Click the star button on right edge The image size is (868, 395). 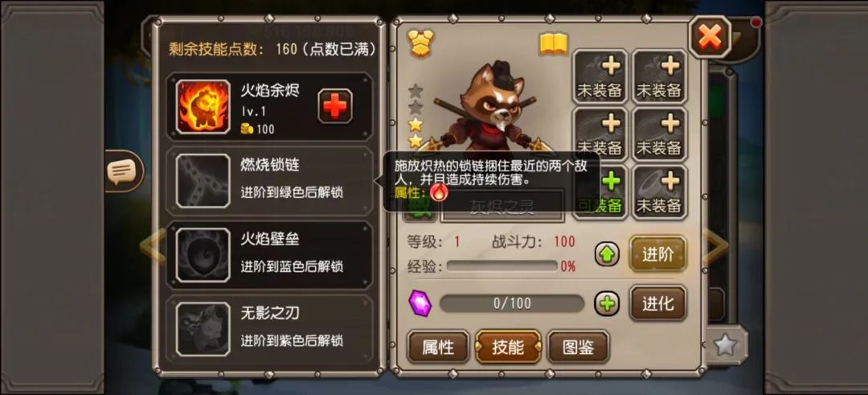point(725,345)
